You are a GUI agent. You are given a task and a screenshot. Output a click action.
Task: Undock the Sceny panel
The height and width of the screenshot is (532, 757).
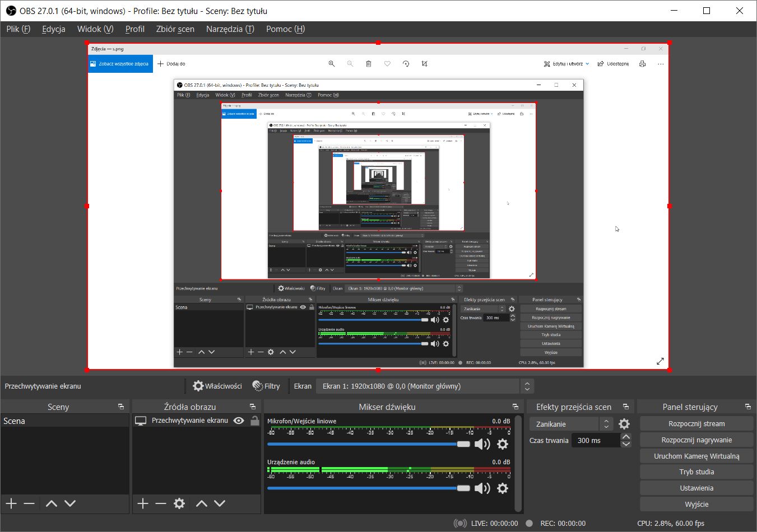[x=120, y=407]
